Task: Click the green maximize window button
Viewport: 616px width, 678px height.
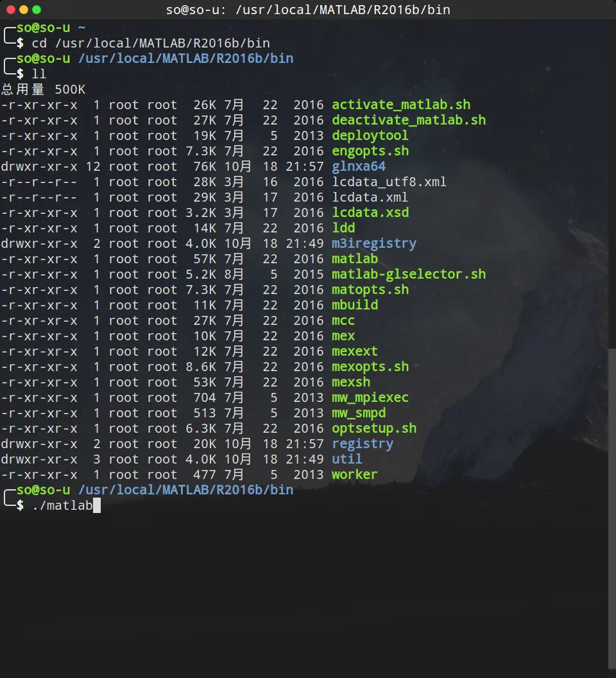Action: point(37,10)
